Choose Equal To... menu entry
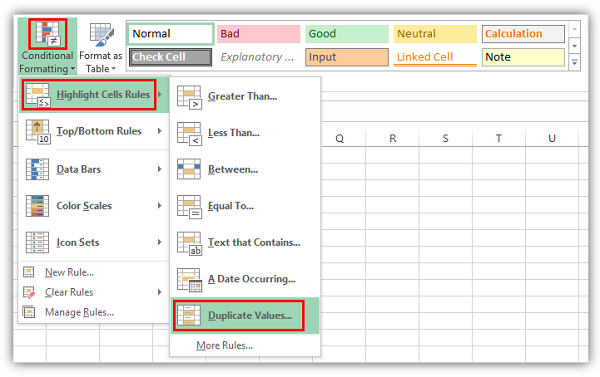This screenshot has height=377, width=600. [x=245, y=206]
